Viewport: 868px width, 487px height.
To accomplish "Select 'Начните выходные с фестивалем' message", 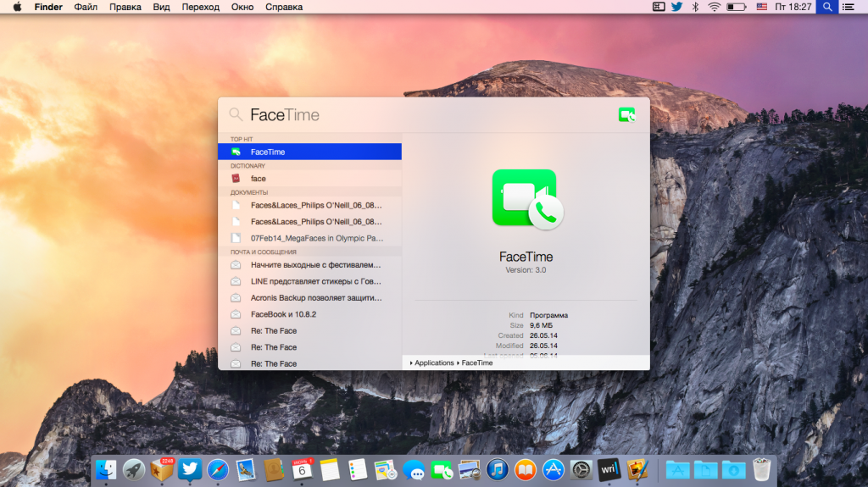I will (309, 264).
